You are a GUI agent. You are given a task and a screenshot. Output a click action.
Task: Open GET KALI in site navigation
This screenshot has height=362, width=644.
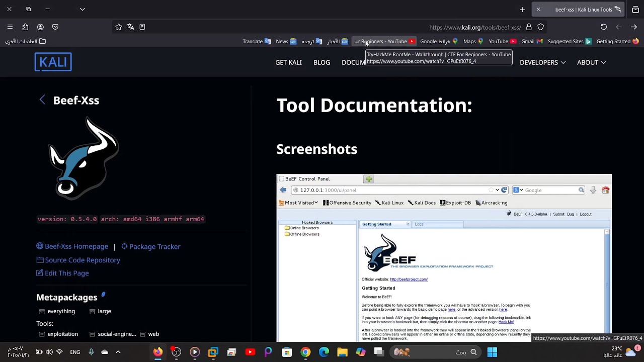(x=288, y=62)
